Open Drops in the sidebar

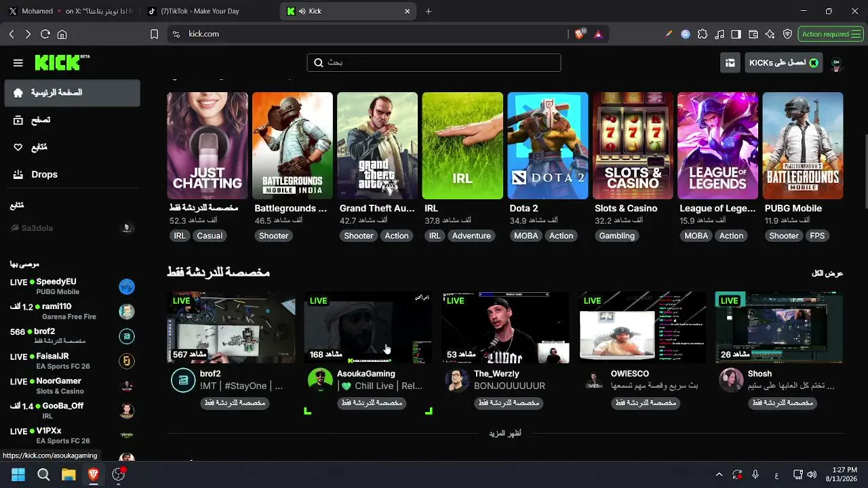(x=73, y=174)
